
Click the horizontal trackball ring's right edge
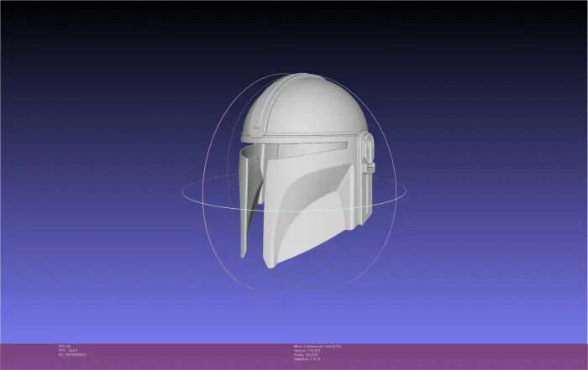click(406, 193)
